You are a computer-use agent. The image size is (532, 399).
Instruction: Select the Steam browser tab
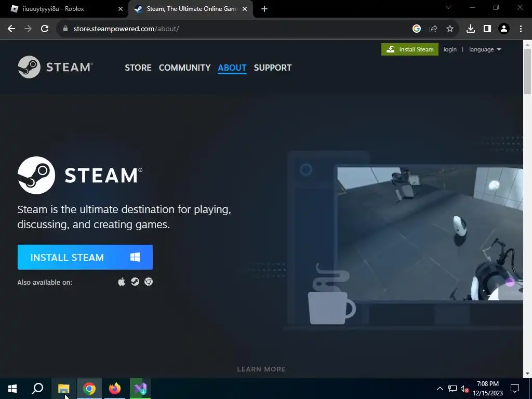[191, 9]
